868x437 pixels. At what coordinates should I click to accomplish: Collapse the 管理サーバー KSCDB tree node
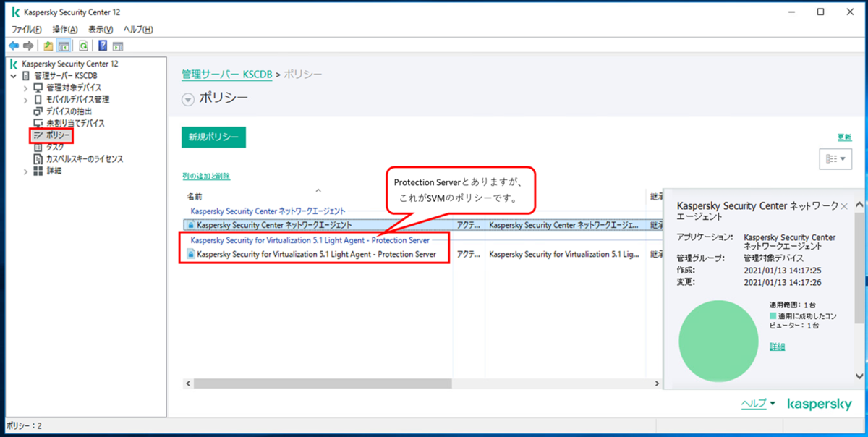point(14,76)
